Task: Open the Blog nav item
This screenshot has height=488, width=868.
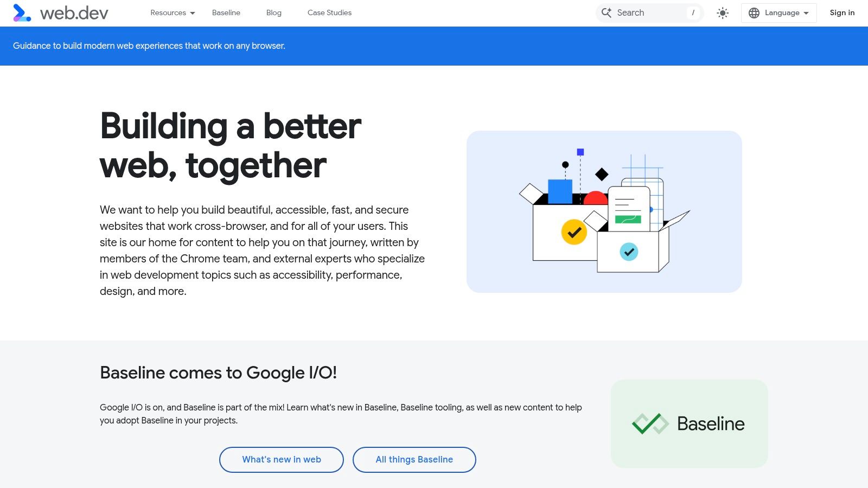Action: [x=274, y=13]
